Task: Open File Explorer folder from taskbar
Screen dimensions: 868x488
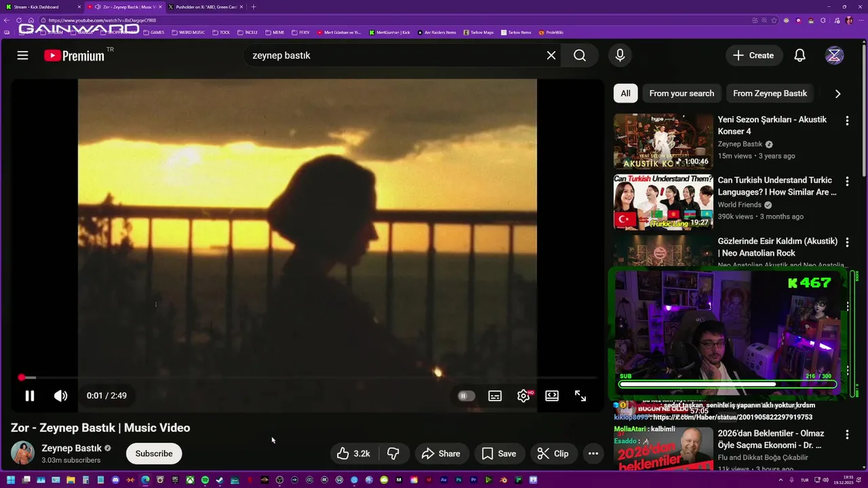Action: tap(71, 480)
